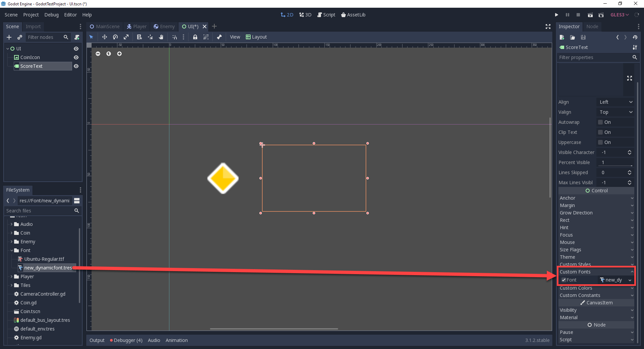Enable the Uppercase checkbox
The width and height of the screenshot is (644, 349).
tap(600, 142)
